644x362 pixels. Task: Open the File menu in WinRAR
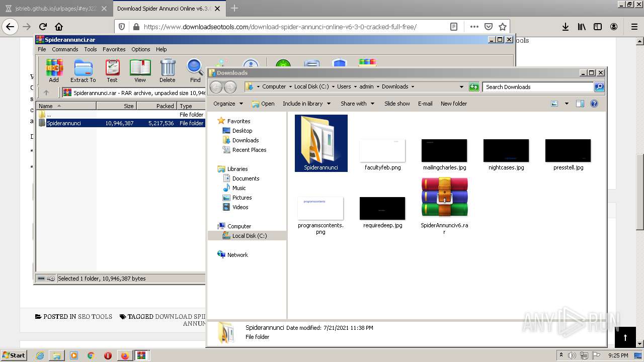pyautogui.click(x=42, y=49)
